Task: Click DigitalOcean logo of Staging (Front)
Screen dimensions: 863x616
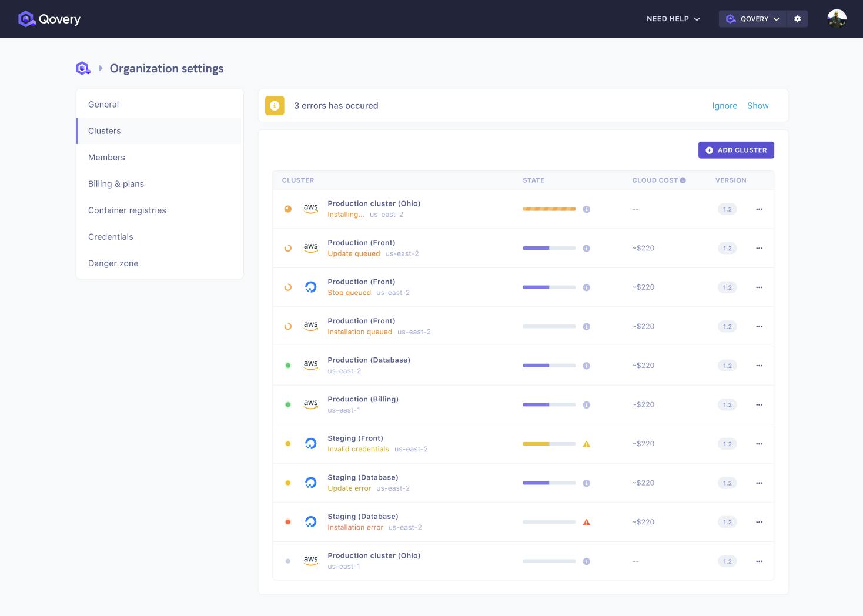Action: [311, 444]
